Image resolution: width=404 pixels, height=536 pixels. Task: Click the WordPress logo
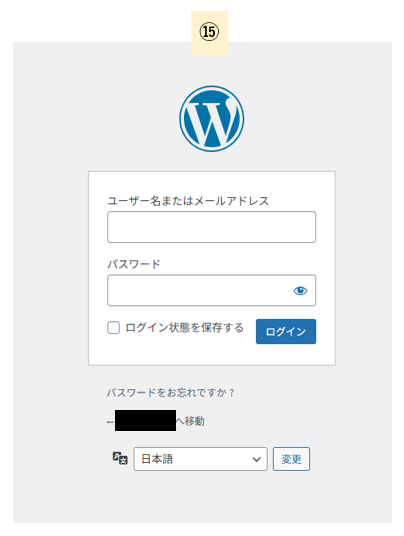212,119
